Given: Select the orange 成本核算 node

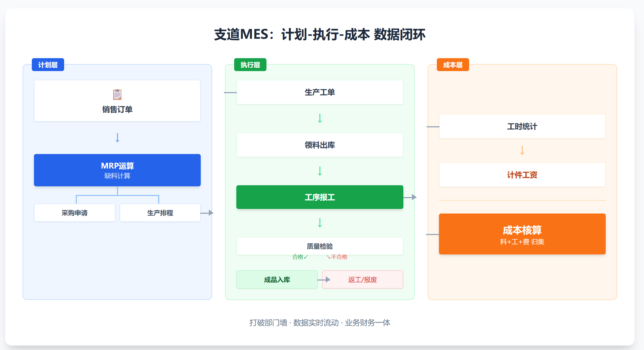Looking at the screenshot, I should (x=522, y=234).
